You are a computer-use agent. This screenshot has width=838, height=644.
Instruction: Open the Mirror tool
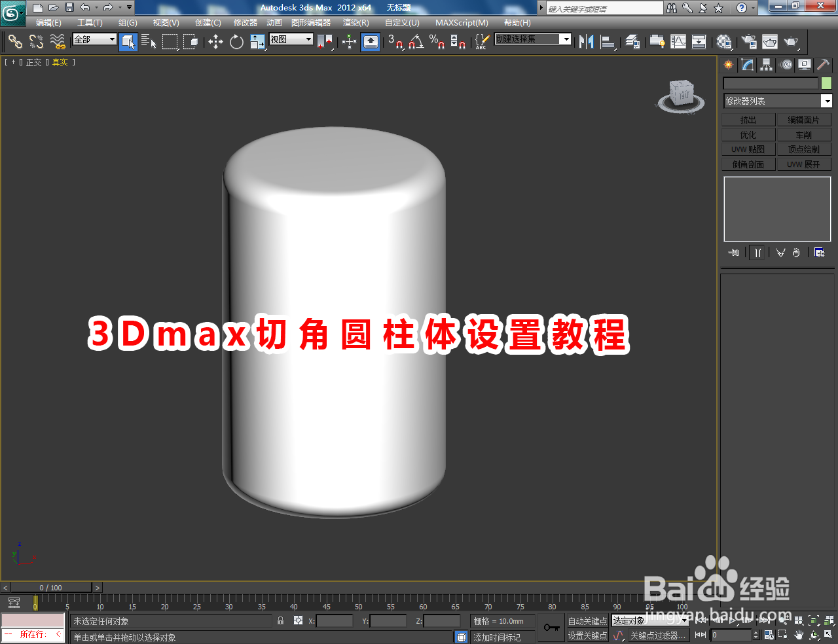tap(587, 42)
